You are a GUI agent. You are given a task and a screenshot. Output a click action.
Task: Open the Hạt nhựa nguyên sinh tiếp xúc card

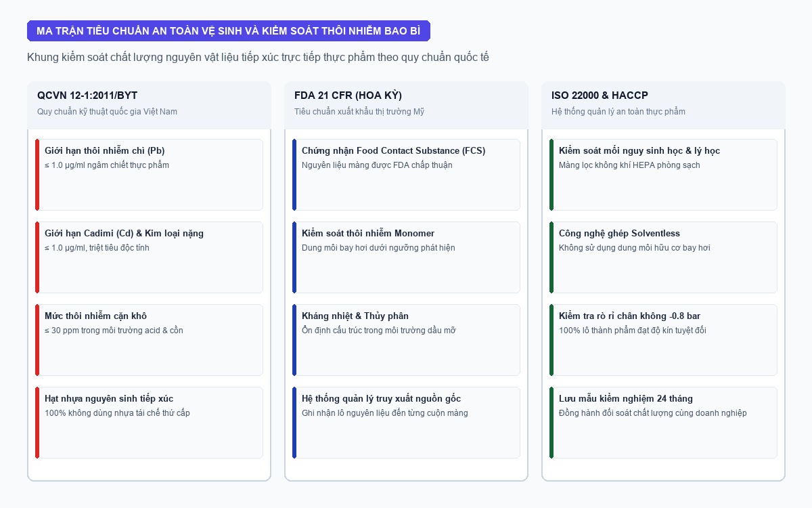coord(149,423)
